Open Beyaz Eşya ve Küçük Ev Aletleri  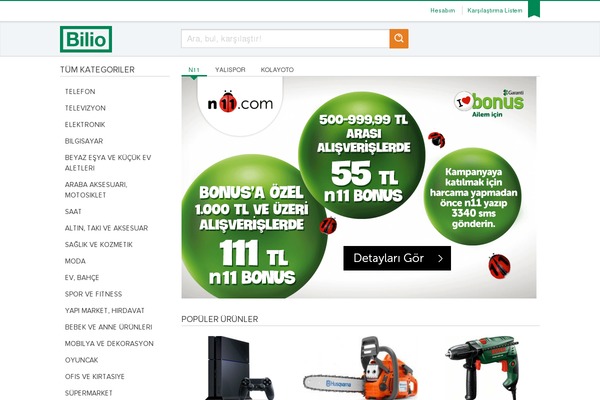pos(108,163)
